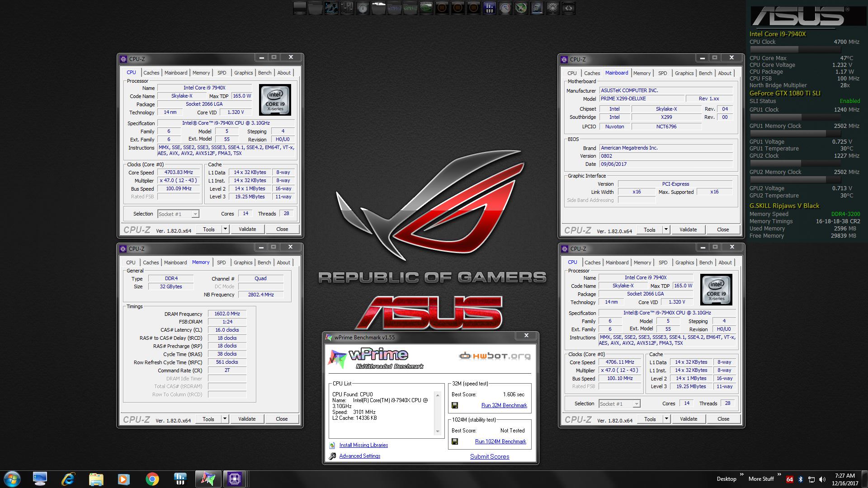Image resolution: width=868 pixels, height=488 pixels.
Task: Click Show Desktop strip beside clock
Action: click(864, 479)
